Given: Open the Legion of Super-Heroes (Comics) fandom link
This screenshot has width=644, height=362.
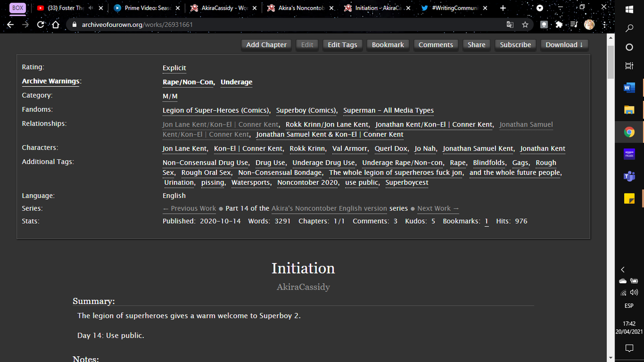Looking at the screenshot, I should point(216,110).
